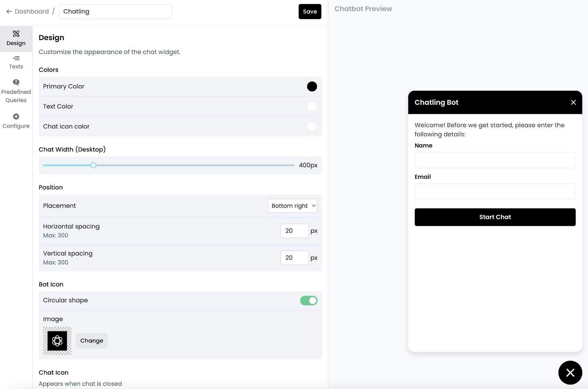Click the Configure gear icon
The height and width of the screenshot is (389, 588).
[x=16, y=117]
